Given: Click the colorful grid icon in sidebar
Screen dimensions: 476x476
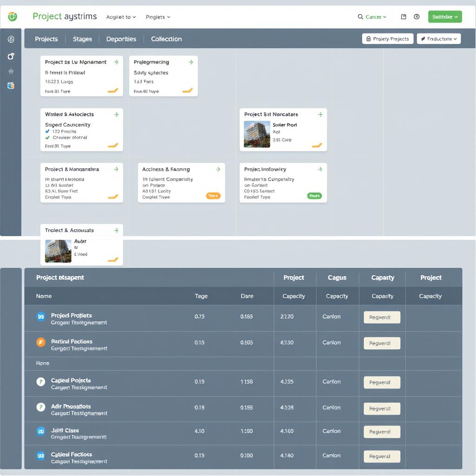Looking at the screenshot, I should (11, 86).
